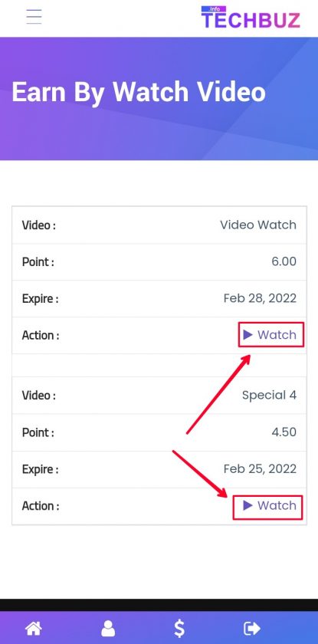Click the Info badge above TECHBUZ logo
Viewport: 318px width, 644px height.
coord(215,8)
